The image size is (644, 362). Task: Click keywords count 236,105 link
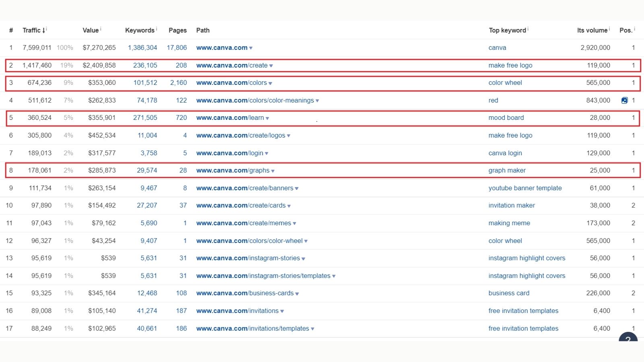pos(145,65)
